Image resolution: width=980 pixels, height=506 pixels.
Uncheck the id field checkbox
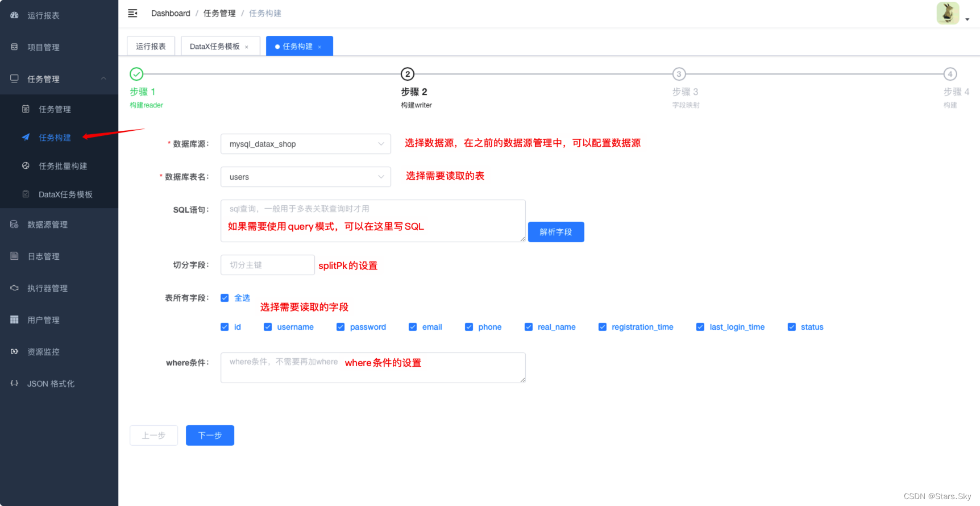[225, 327]
